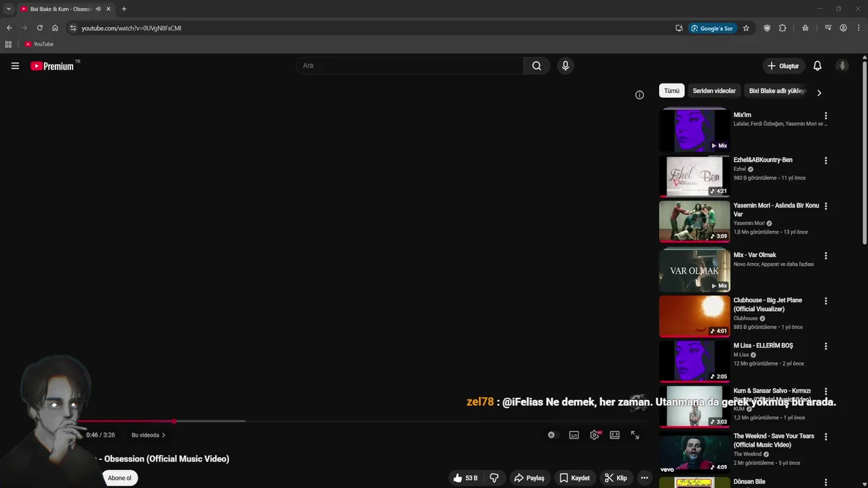Create a clip with the Klip button

point(616,478)
